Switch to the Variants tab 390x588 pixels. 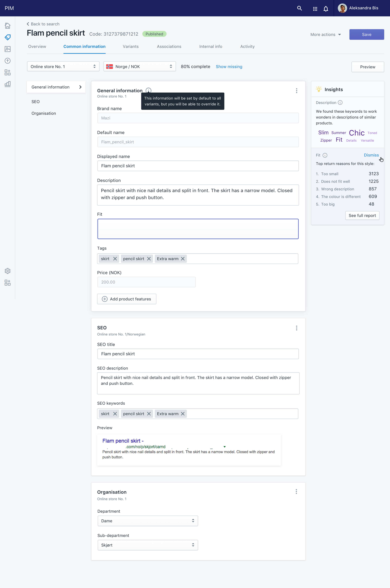131,47
